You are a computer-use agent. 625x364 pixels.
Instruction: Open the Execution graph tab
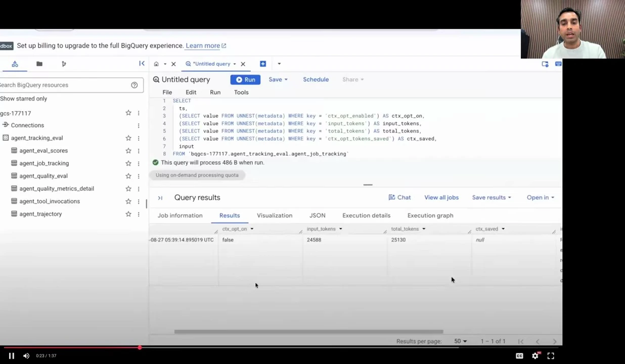coord(430,215)
